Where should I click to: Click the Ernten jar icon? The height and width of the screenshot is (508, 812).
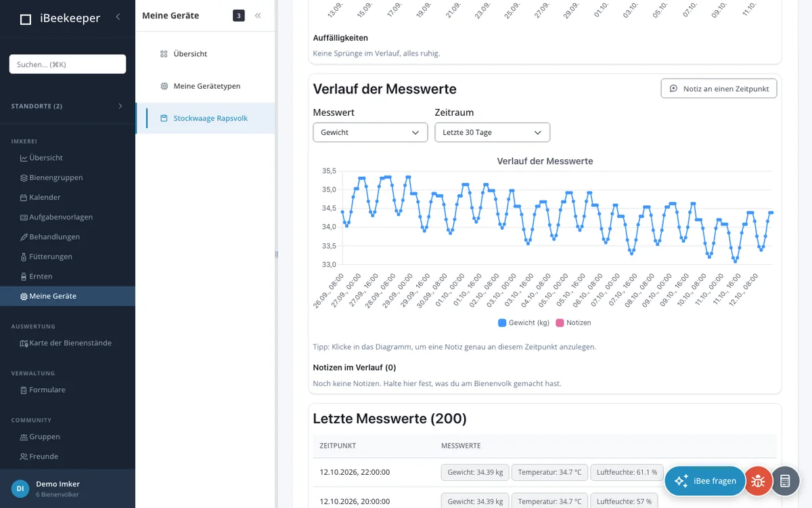pos(24,276)
